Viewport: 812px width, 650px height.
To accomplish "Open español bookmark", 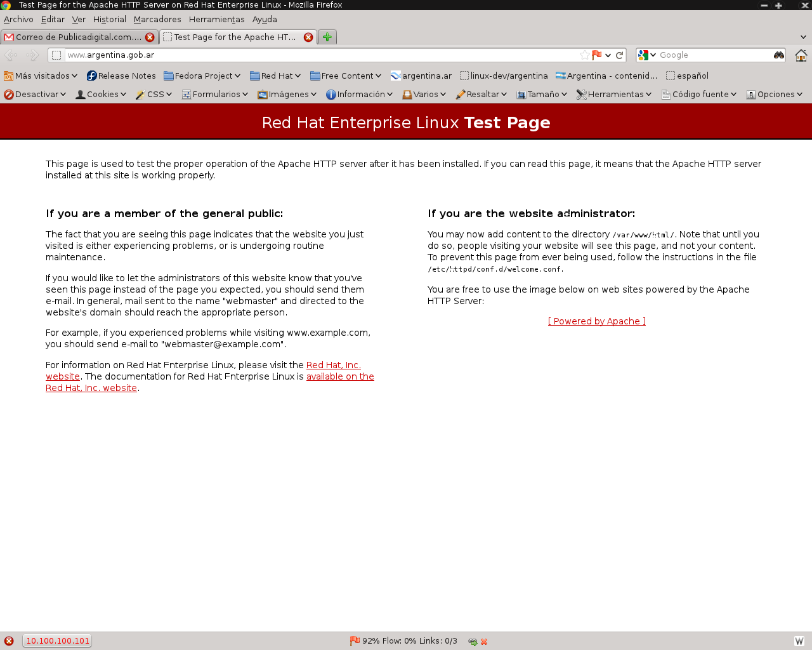I will pyautogui.click(x=687, y=76).
